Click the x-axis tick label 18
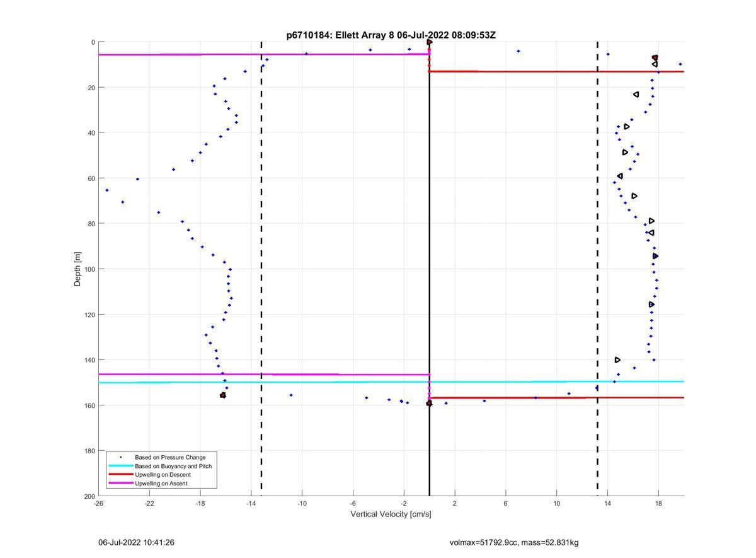The height and width of the screenshot is (558, 756). click(x=658, y=503)
